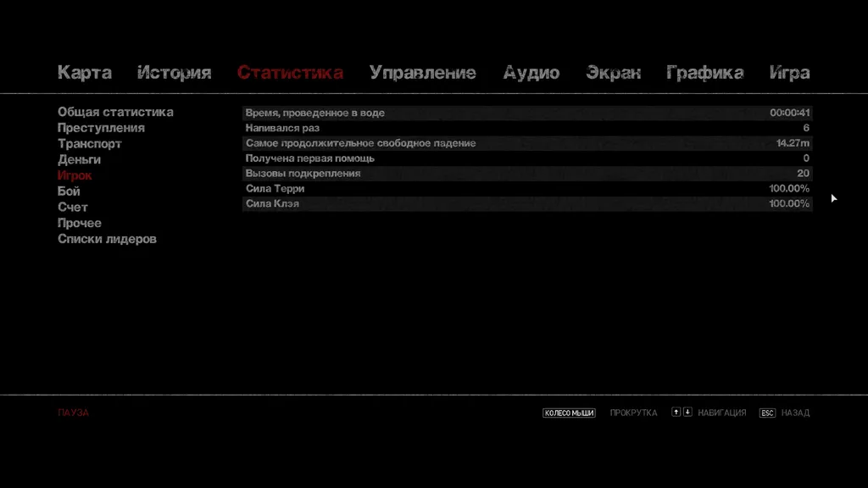The height and width of the screenshot is (488, 868).
Task: Click the up arrow navigation key icon
Action: 676,413
